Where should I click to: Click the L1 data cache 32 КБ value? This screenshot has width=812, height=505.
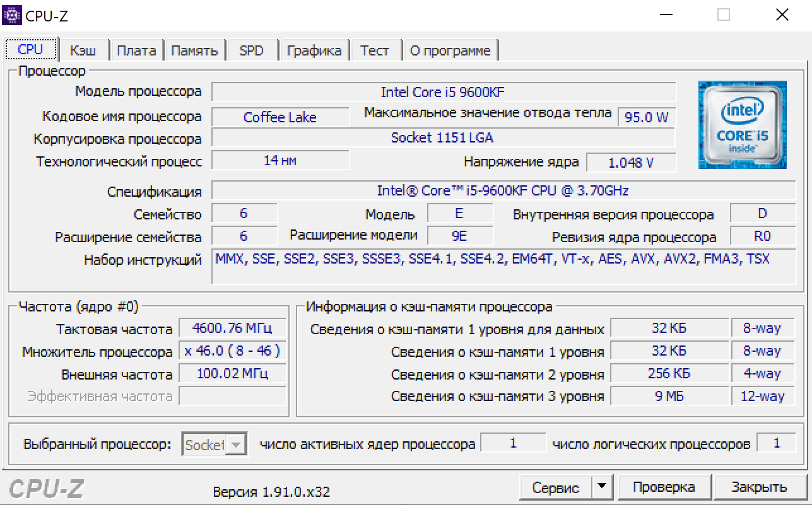click(x=669, y=328)
